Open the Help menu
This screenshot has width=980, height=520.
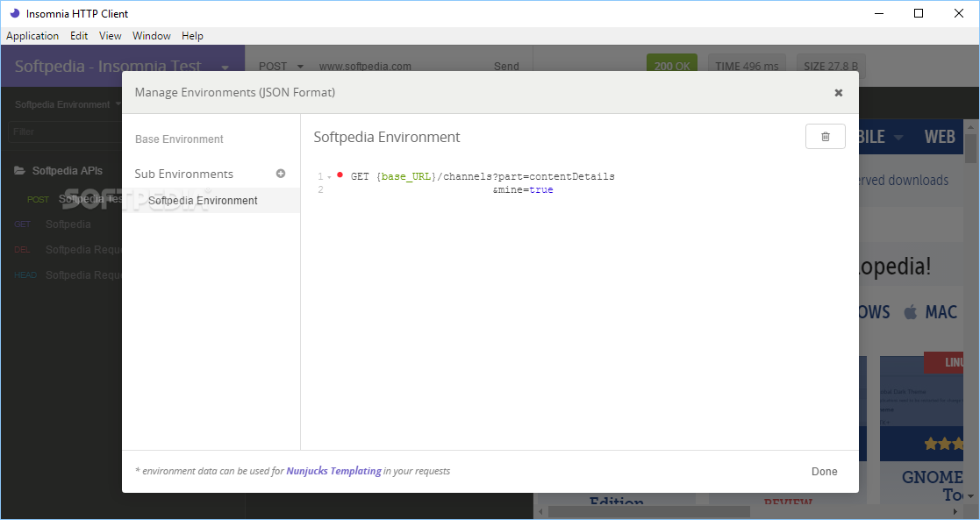(192, 36)
